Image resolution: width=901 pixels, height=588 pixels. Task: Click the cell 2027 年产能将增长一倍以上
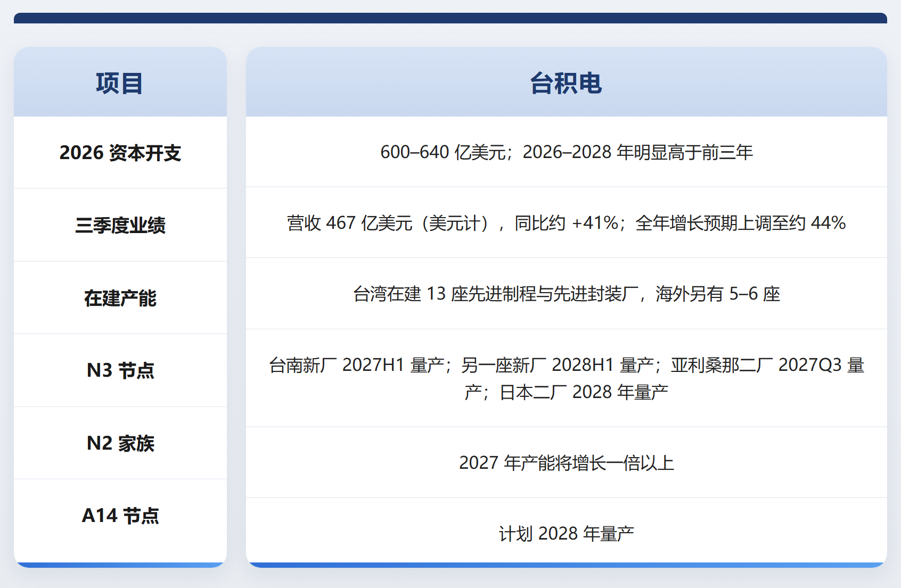[566, 462]
